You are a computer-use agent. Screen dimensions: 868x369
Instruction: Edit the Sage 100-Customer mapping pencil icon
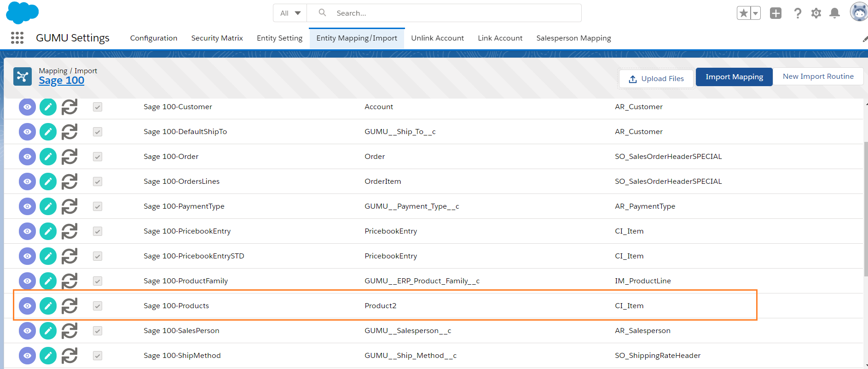[48, 107]
